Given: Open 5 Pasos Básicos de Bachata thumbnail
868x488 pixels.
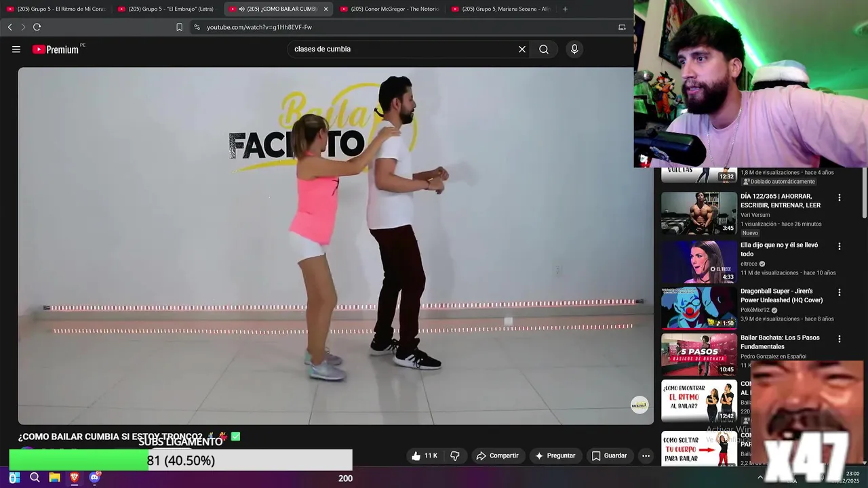Looking at the screenshot, I should (699, 354).
